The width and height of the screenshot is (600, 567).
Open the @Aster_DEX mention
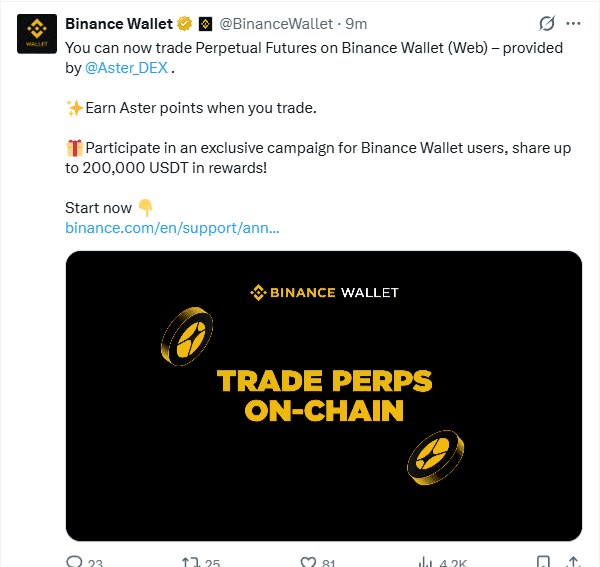click(x=127, y=68)
